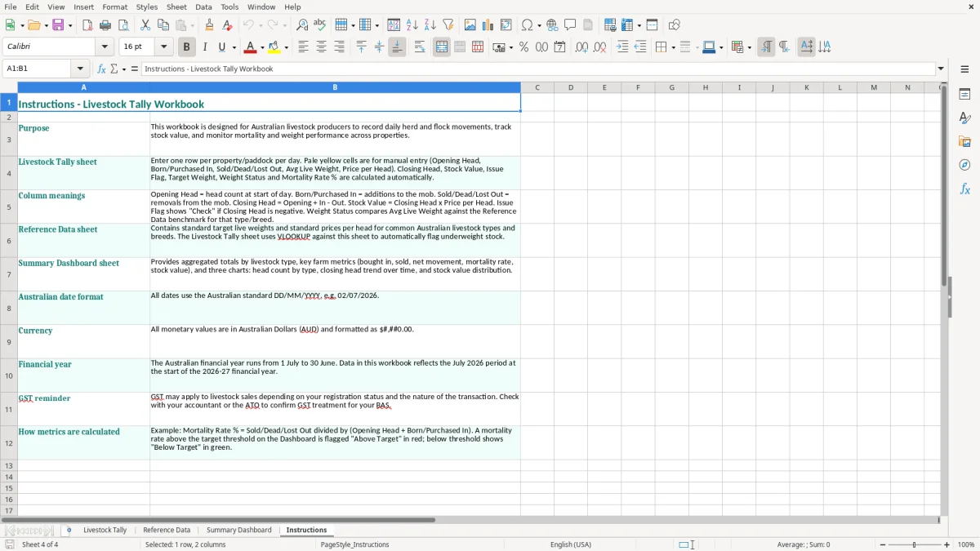The image size is (980, 551).
Task: Open Sidebar Navigator compass icon
Action: [x=964, y=166]
